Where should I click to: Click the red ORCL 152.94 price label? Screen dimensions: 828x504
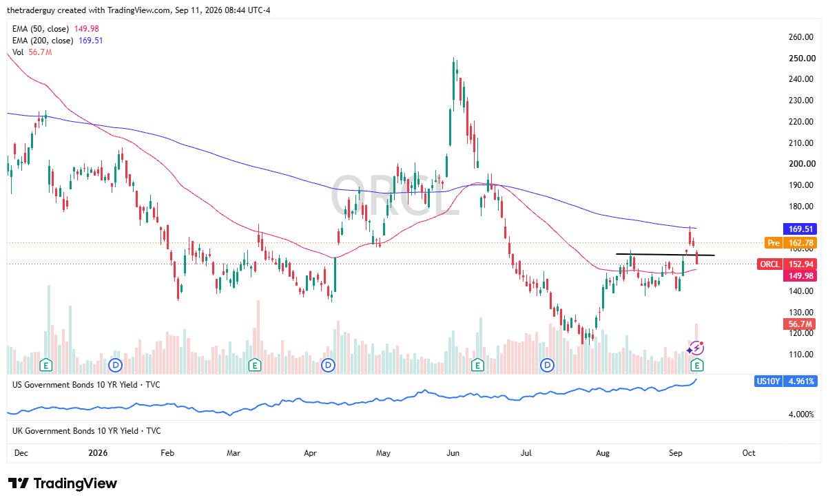[x=789, y=264]
